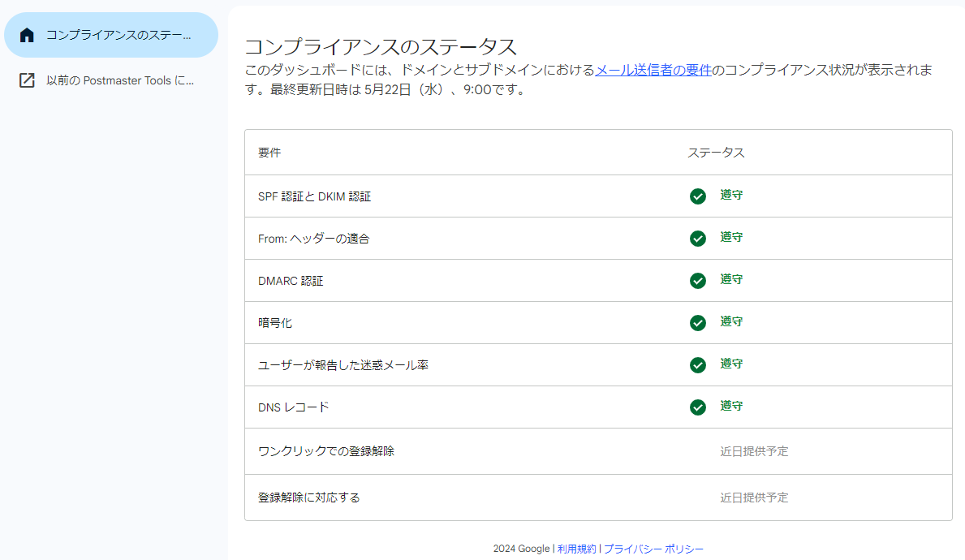Click the 遵守 status for DMARC 認証
The height and width of the screenshot is (560, 965).
click(731, 280)
